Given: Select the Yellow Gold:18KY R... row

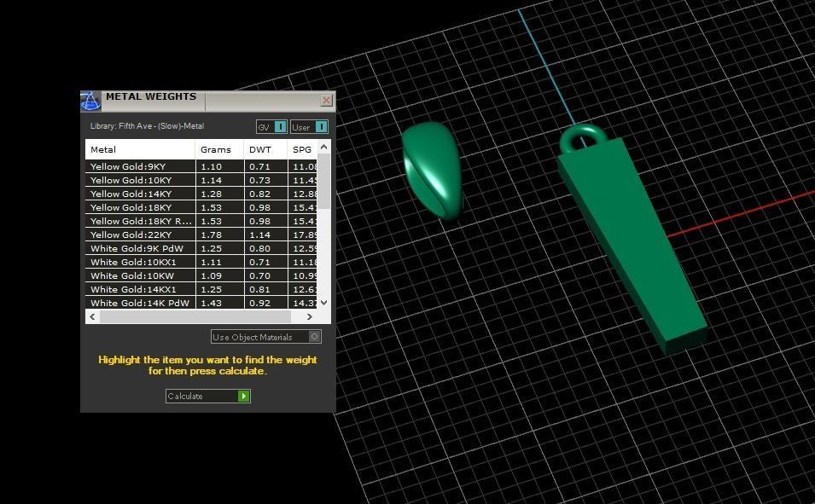Looking at the screenshot, I should tap(201, 221).
